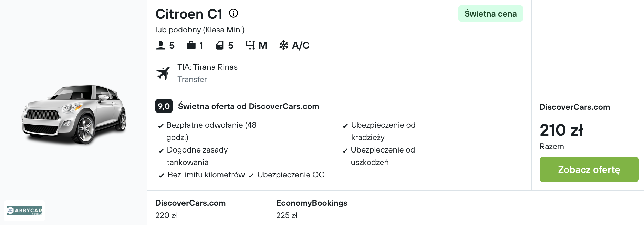Image resolution: width=644 pixels, height=225 pixels.
Task: Click the luggage suitcase icon
Action: 191,45
